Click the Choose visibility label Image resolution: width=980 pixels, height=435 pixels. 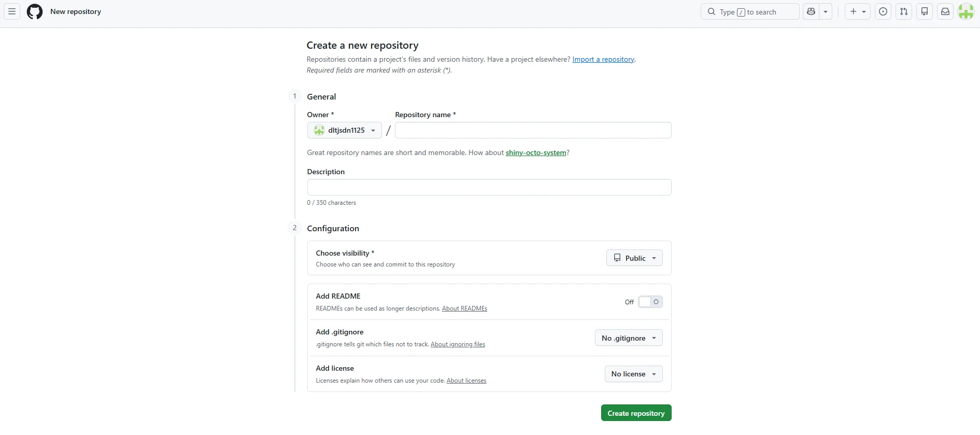click(345, 253)
